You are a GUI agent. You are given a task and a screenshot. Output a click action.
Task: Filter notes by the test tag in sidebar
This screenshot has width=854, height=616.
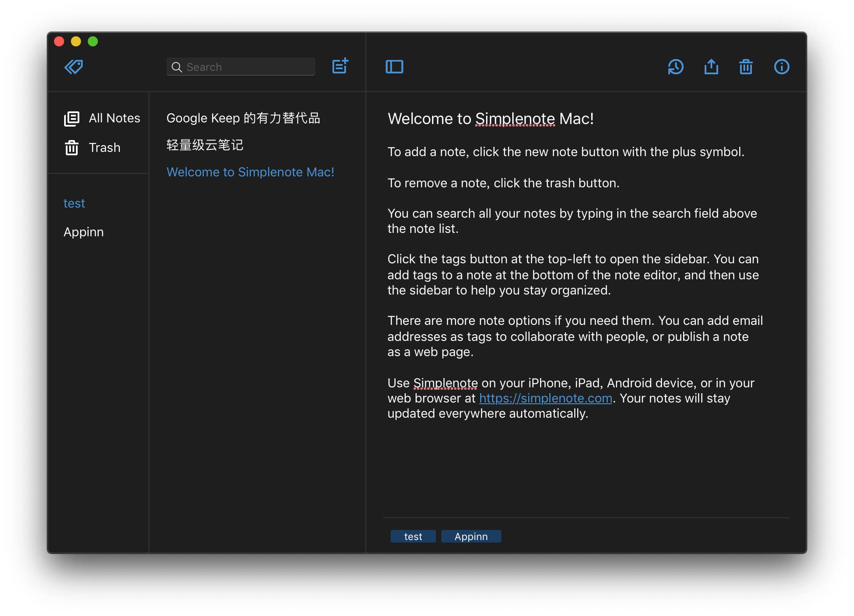[x=74, y=203]
